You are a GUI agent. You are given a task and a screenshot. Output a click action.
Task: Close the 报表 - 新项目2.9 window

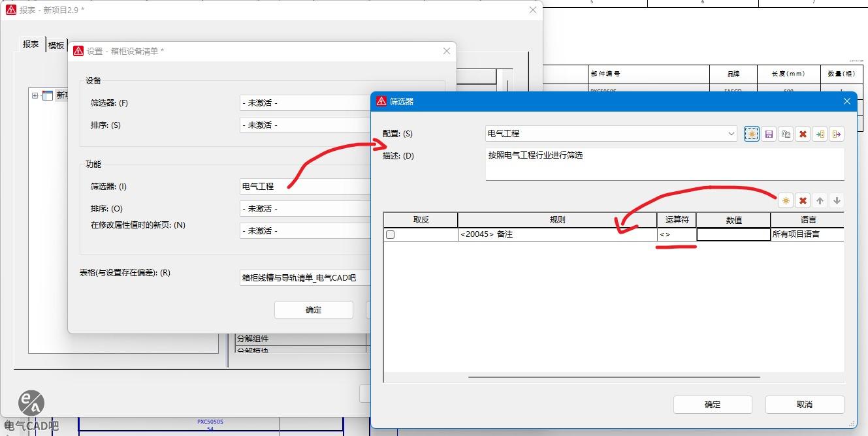tap(534, 10)
